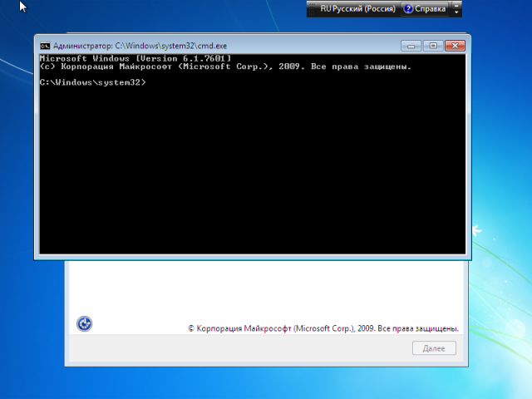Click the cmd title text Администратор: C:\Windows\system32\cmd.exe

[x=140, y=46]
